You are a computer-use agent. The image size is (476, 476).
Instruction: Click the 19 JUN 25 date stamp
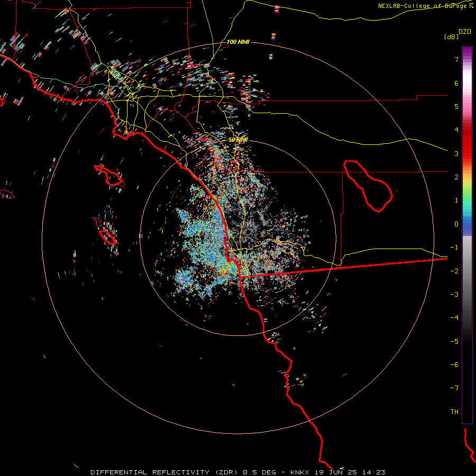tap(335, 472)
